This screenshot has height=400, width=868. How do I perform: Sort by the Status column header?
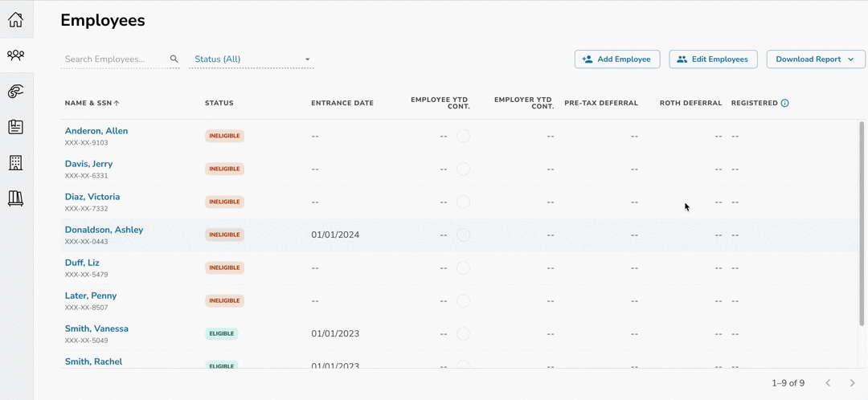[x=219, y=104]
